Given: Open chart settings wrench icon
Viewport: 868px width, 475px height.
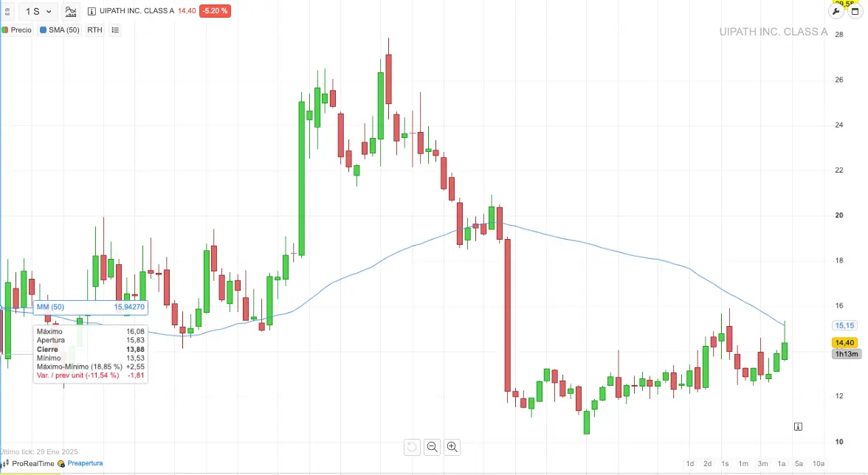Looking at the screenshot, I should pyautogui.click(x=837, y=11).
